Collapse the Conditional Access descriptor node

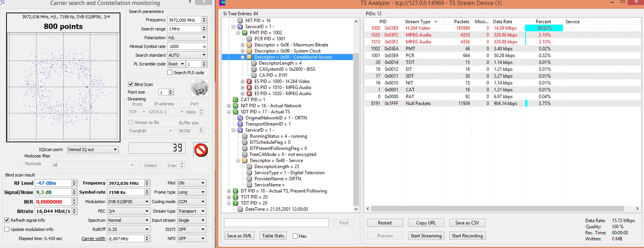242,57
